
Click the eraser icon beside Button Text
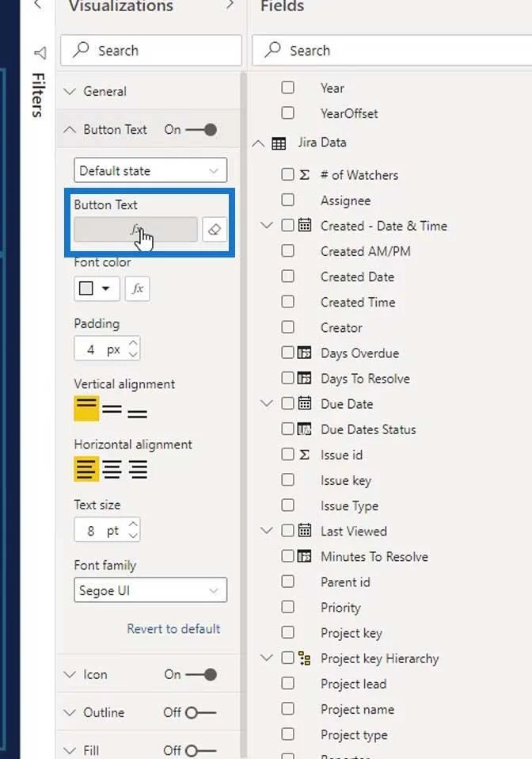pyautogui.click(x=215, y=230)
